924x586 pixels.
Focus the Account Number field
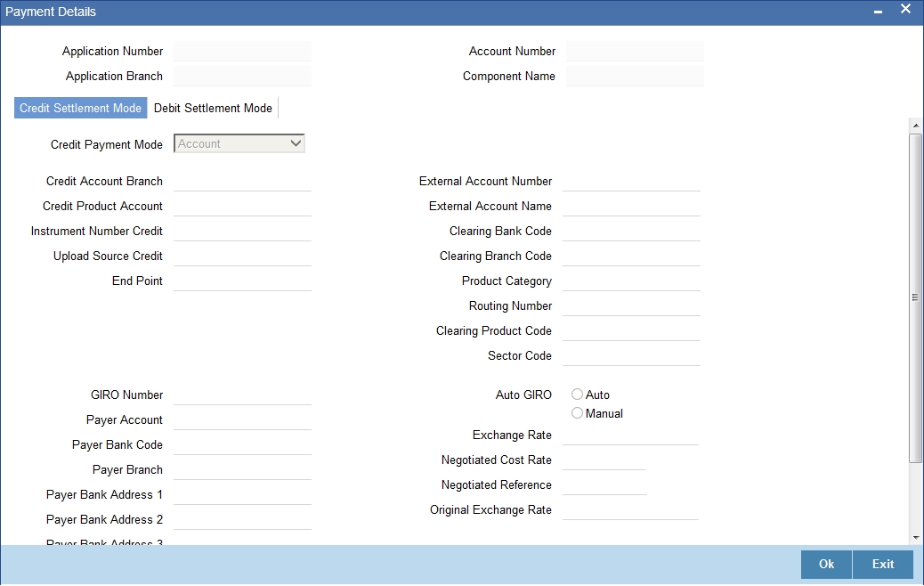click(635, 52)
